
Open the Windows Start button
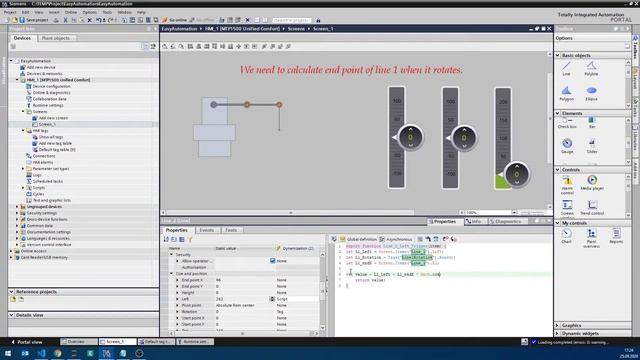click(x=8, y=353)
